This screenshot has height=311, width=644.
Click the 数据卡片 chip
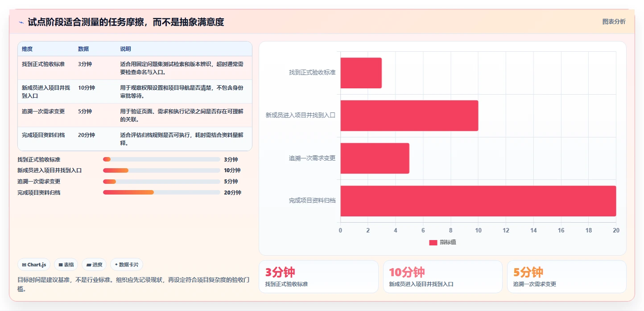click(127, 265)
